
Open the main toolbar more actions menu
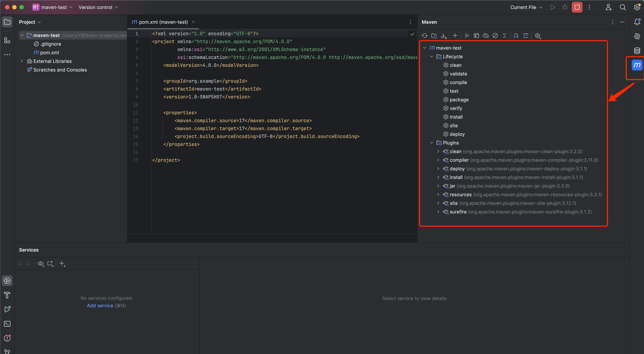click(589, 7)
